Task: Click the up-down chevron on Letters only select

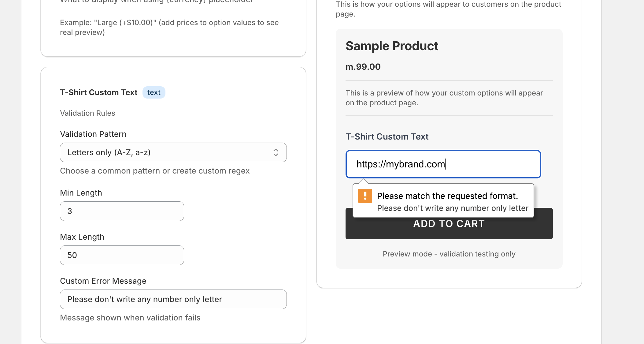Action: [276, 152]
